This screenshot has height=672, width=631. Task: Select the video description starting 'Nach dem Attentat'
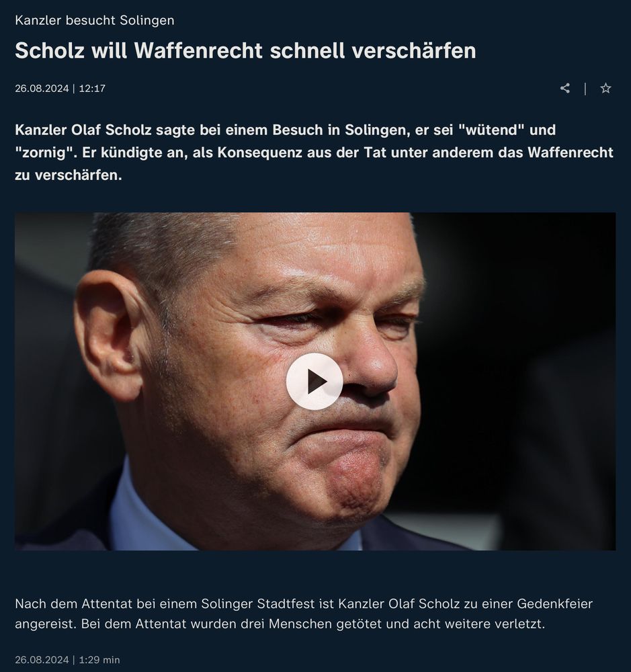304,614
